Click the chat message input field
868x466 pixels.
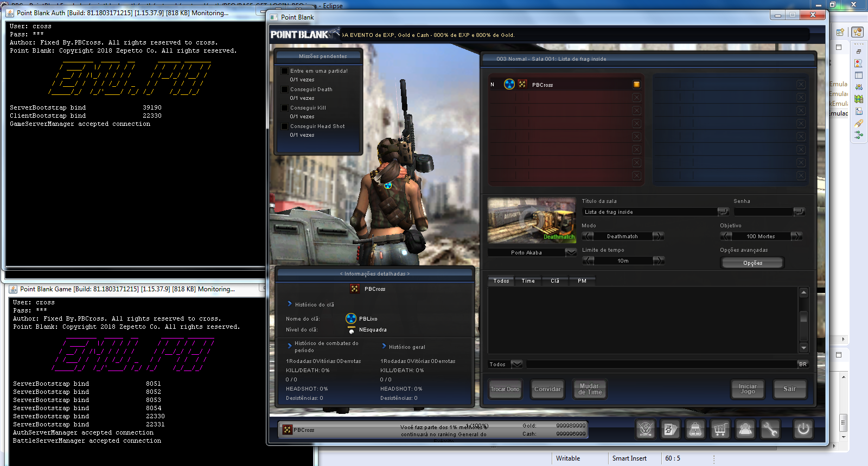(661, 364)
